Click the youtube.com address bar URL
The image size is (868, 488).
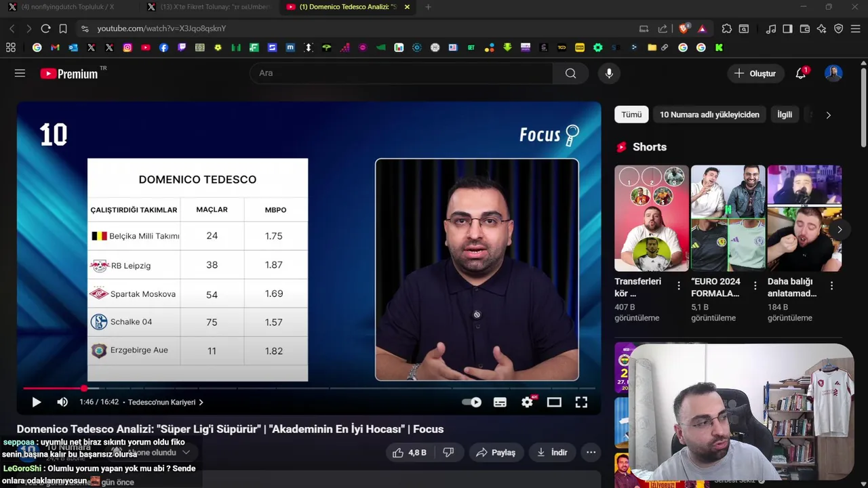pyautogui.click(x=161, y=28)
